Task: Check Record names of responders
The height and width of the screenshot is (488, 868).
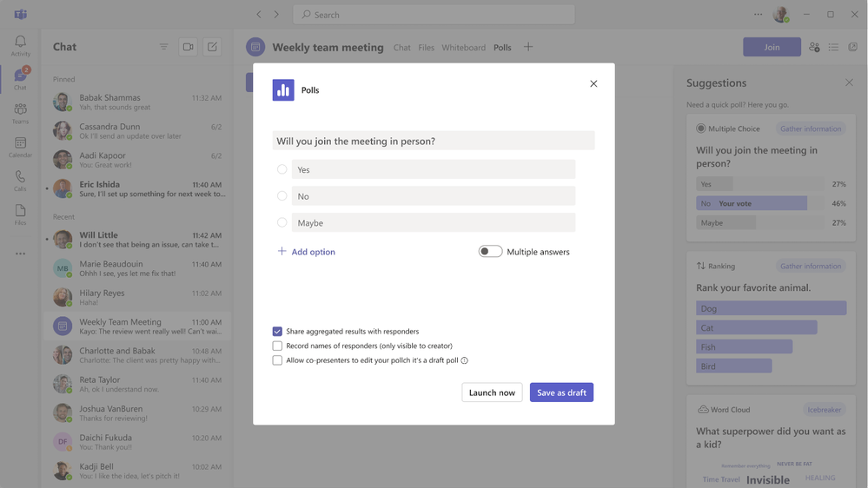Action: (277, 346)
